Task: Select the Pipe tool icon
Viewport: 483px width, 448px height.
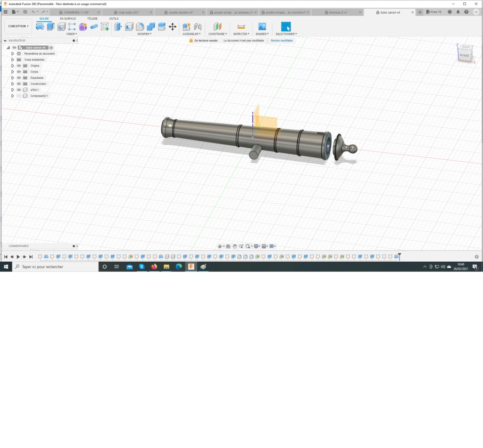Action: click(x=94, y=27)
